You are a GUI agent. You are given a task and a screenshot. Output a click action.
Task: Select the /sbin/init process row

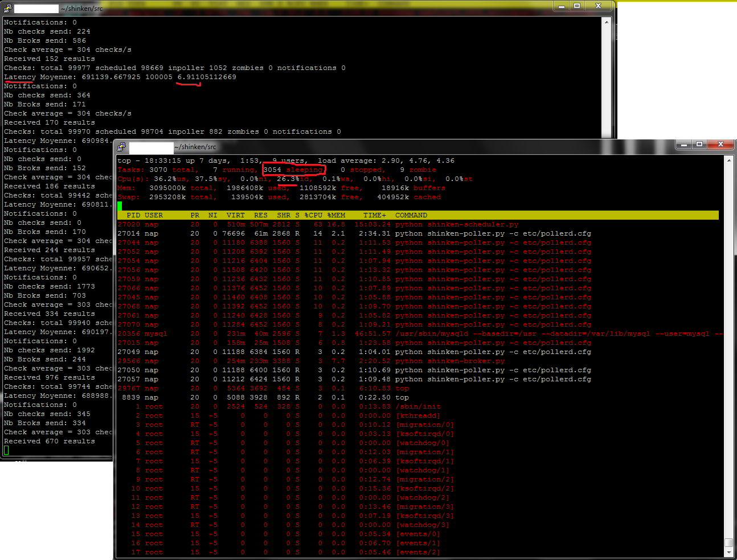(x=279, y=406)
